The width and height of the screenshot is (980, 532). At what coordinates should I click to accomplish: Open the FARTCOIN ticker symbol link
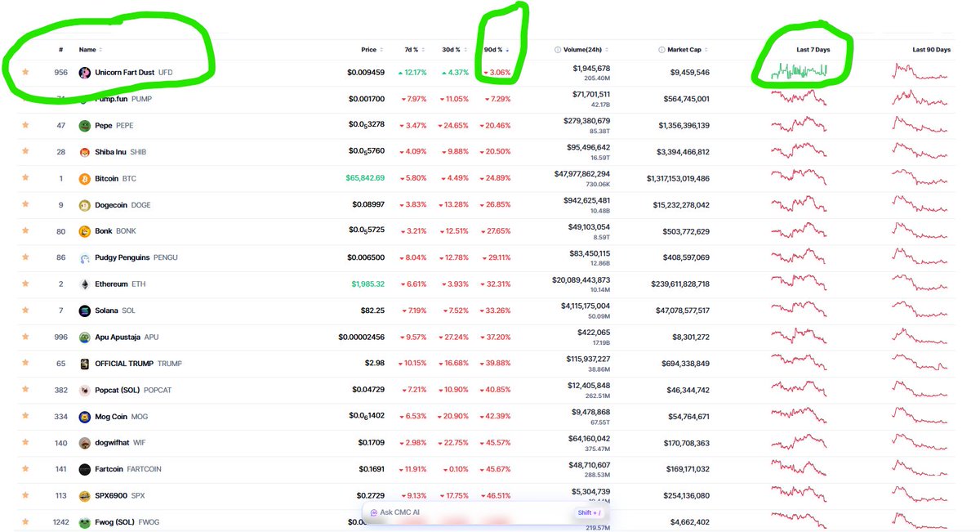(x=143, y=470)
